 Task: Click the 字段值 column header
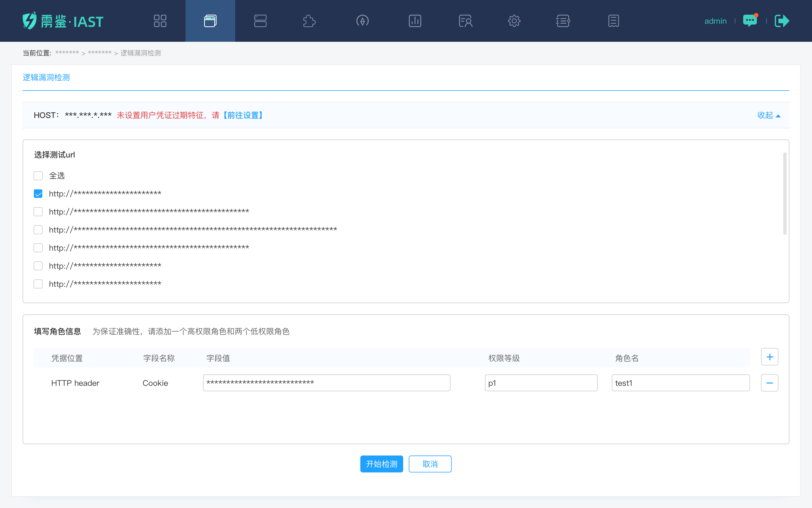click(218, 358)
